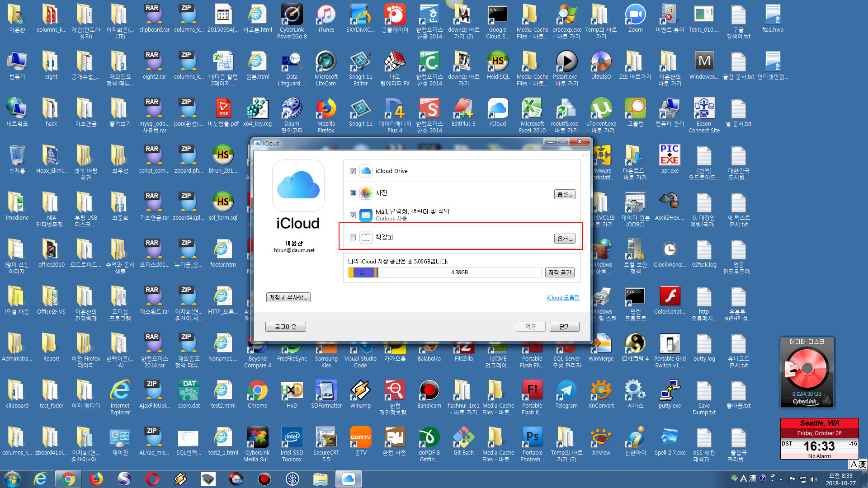Click the 저장 공간 storage button
The height and width of the screenshot is (488, 868).
click(x=560, y=272)
